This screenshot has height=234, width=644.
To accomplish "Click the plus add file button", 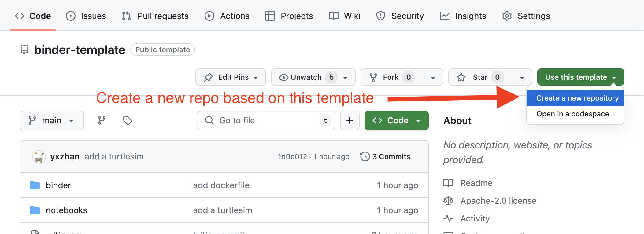I will click(350, 120).
